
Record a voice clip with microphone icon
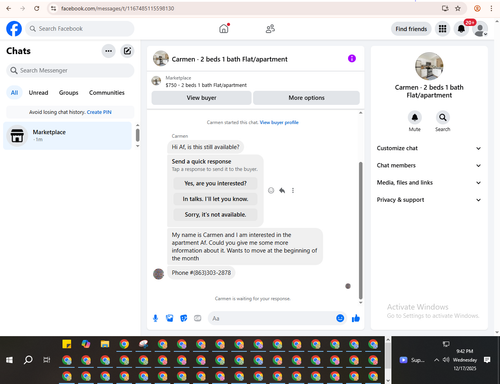pos(155,318)
